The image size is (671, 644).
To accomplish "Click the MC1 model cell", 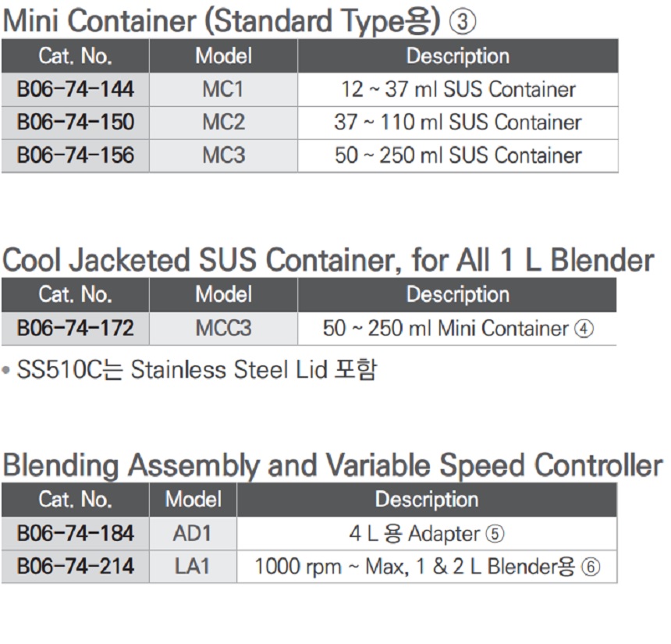I will pyautogui.click(x=223, y=90).
